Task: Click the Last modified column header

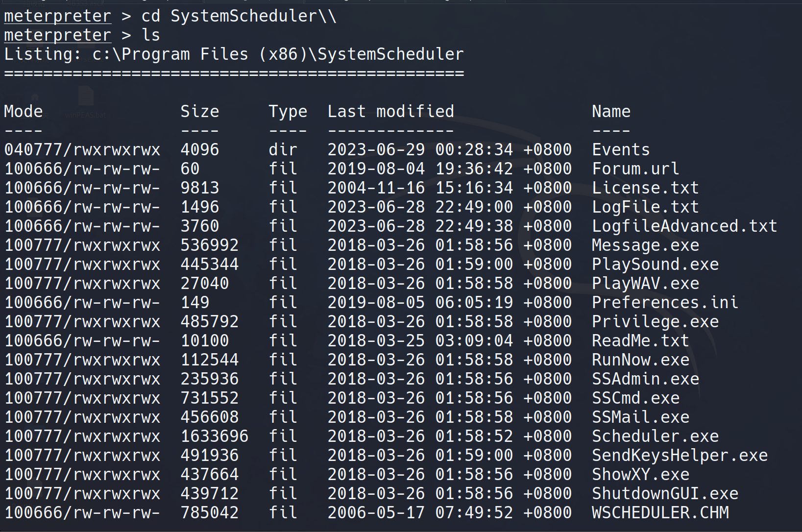Action: tap(390, 112)
